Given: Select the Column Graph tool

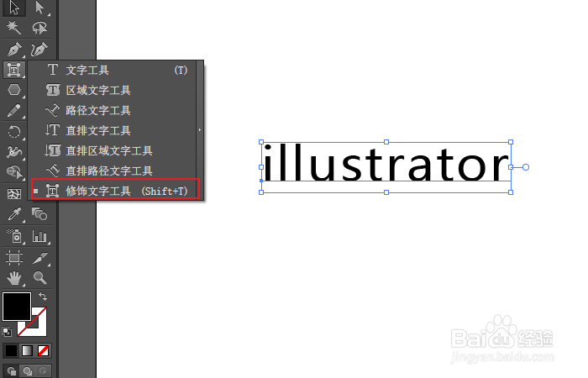Looking at the screenshot, I should coord(39,236).
